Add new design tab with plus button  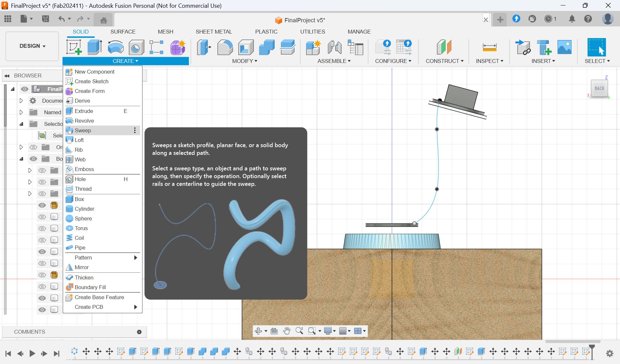500,20
